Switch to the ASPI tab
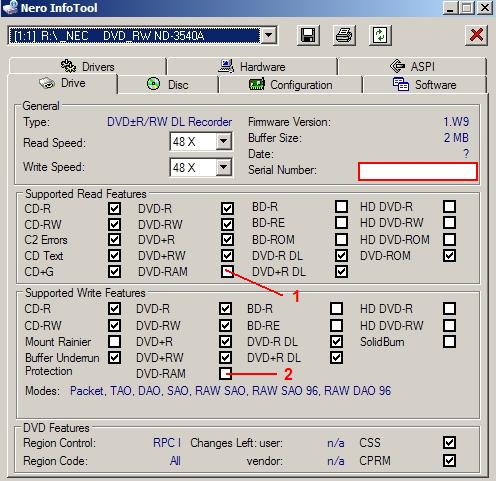496x481 pixels. coord(412,66)
